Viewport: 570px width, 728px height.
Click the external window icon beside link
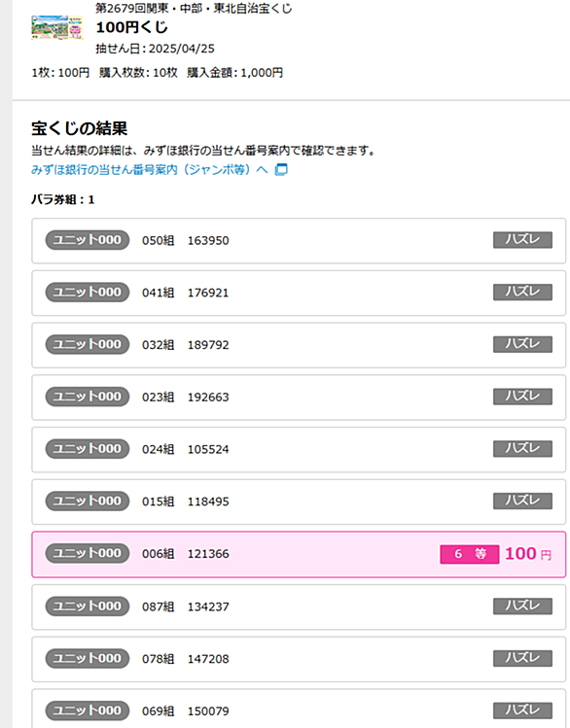point(281,170)
